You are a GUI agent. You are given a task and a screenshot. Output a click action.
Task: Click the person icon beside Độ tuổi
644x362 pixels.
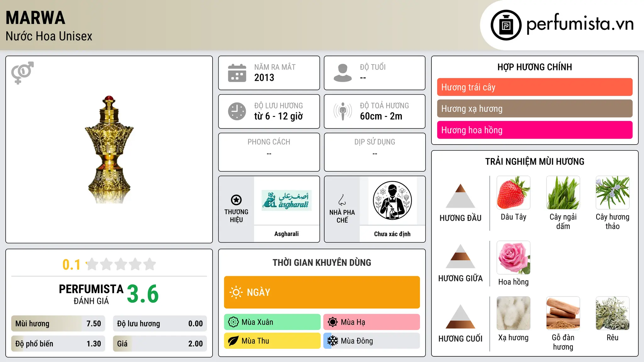click(343, 73)
